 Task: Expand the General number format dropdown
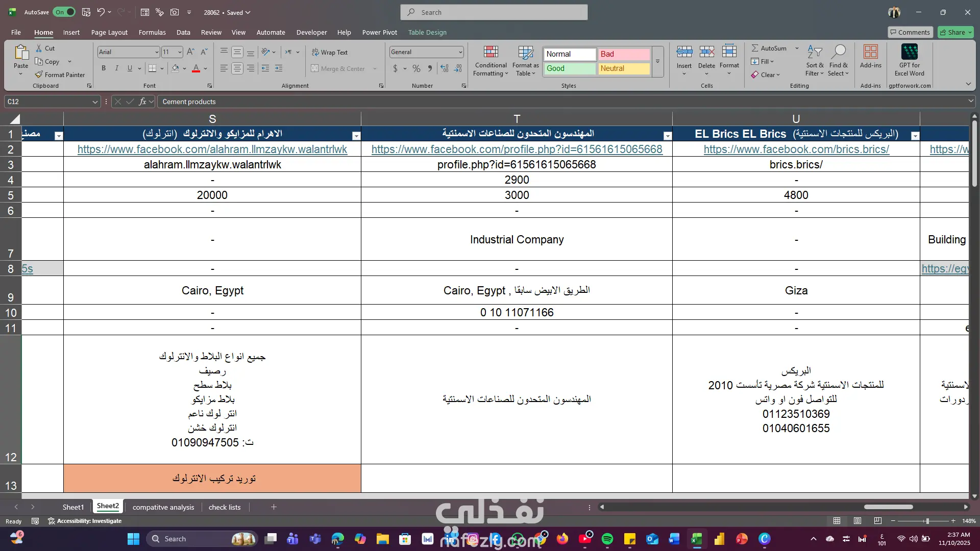460,52
